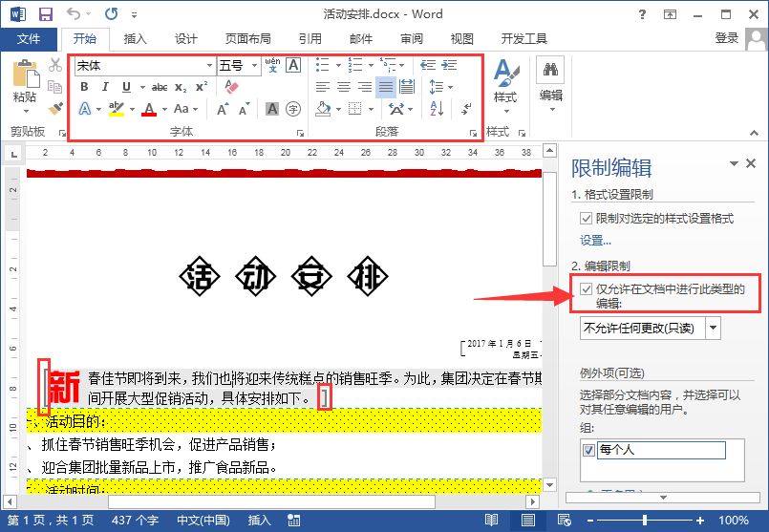The width and height of the screenshot is (769, 532).
Task: Click the Character Shading icon
Action: pos(272,109)
